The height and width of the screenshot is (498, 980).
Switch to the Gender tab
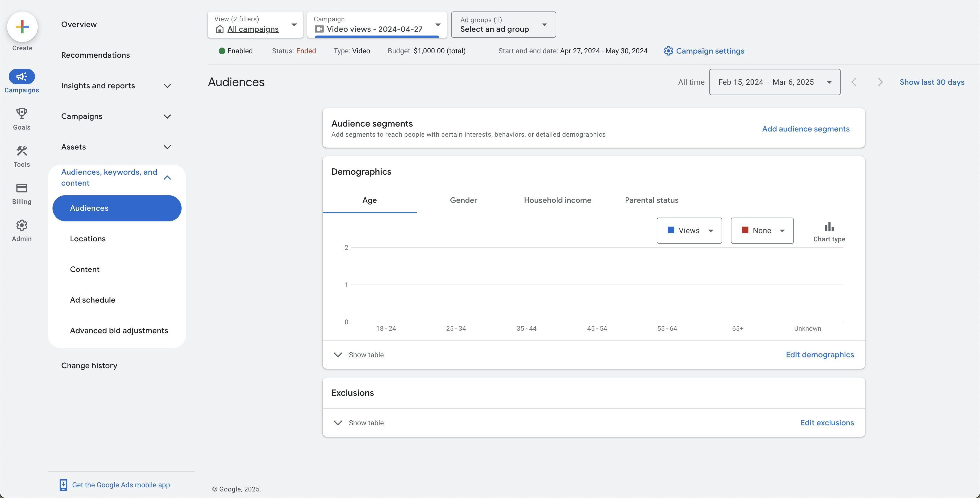point(463,200)
